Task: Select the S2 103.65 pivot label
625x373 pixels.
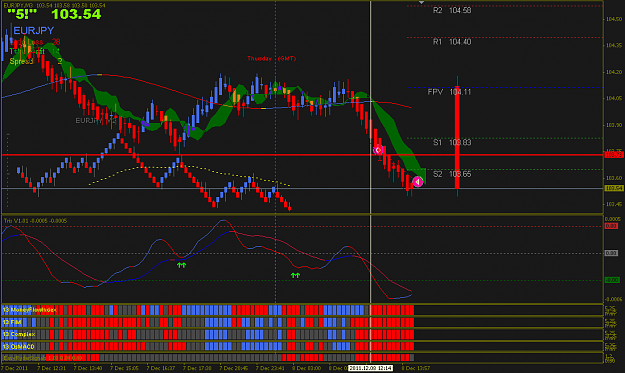Action: tap(452, 174)
